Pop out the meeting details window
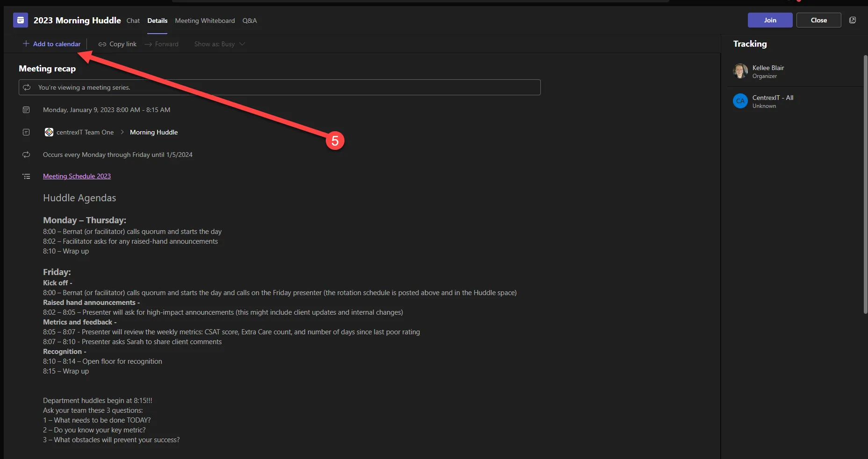The height and width of the screenshot is (459, 868). point(853,20)
